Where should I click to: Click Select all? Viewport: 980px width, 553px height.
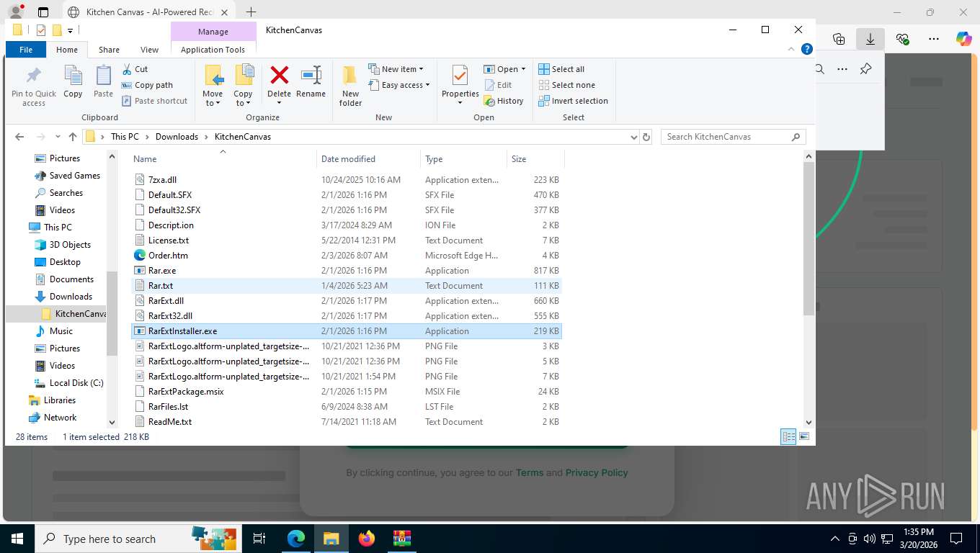pos(561,69)
